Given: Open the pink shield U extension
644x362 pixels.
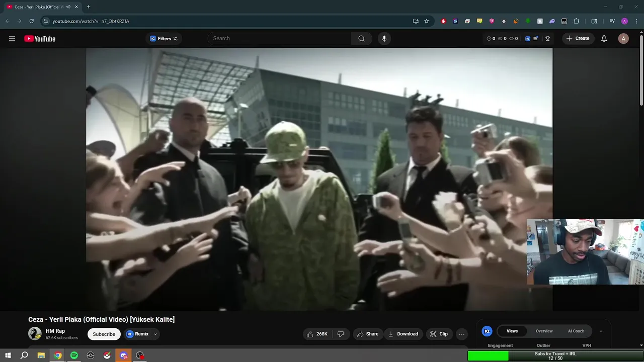Looking at the screenshot, I should coord(492,21).
